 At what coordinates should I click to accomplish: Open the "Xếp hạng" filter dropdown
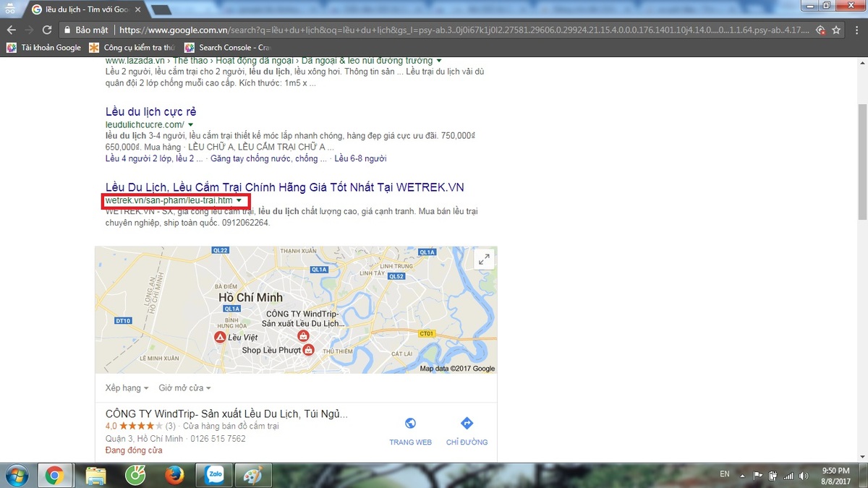tap(127, 388)
